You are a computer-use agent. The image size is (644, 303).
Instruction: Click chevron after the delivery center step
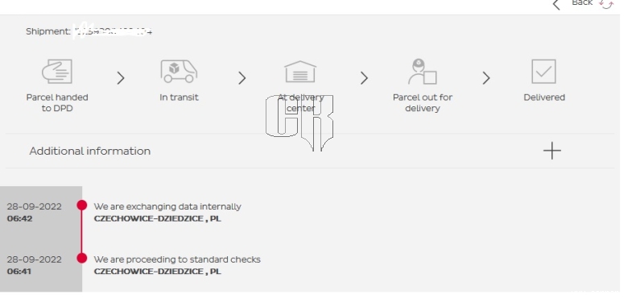coord(364,78)
